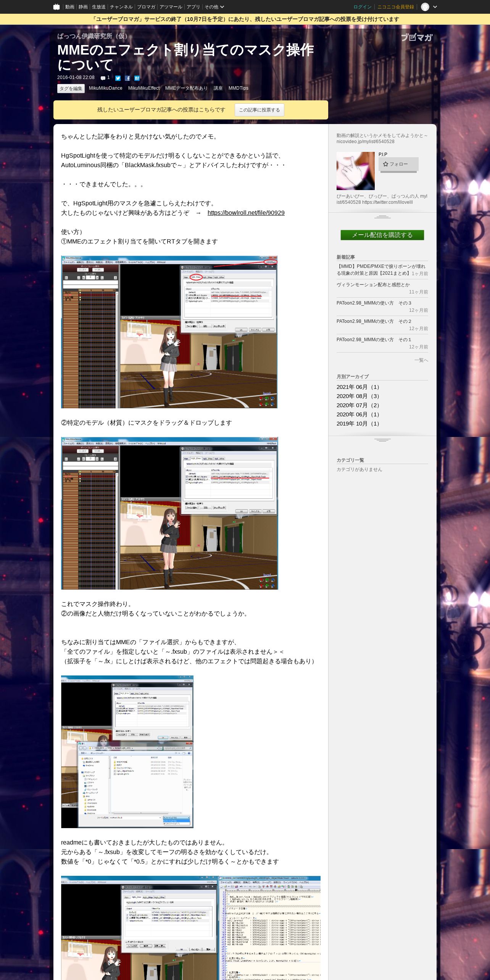Screen dimensions: 490x980
Task: Open the file selection dialog screenshot
Action: (x=127, y=752)
